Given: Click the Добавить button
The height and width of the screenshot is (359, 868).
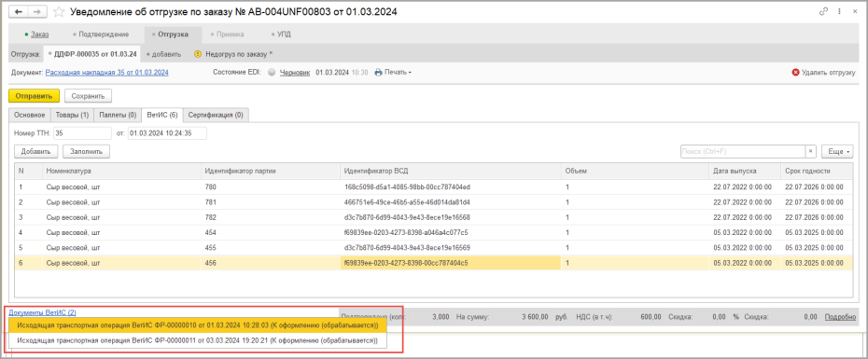Looking at the screenshot, I should tap(36, 151).
